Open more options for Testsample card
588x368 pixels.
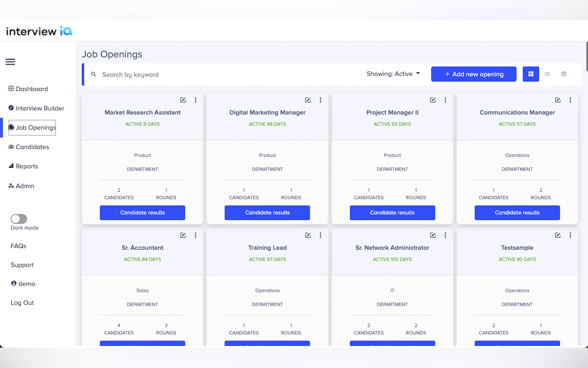[x=570, y=235]
